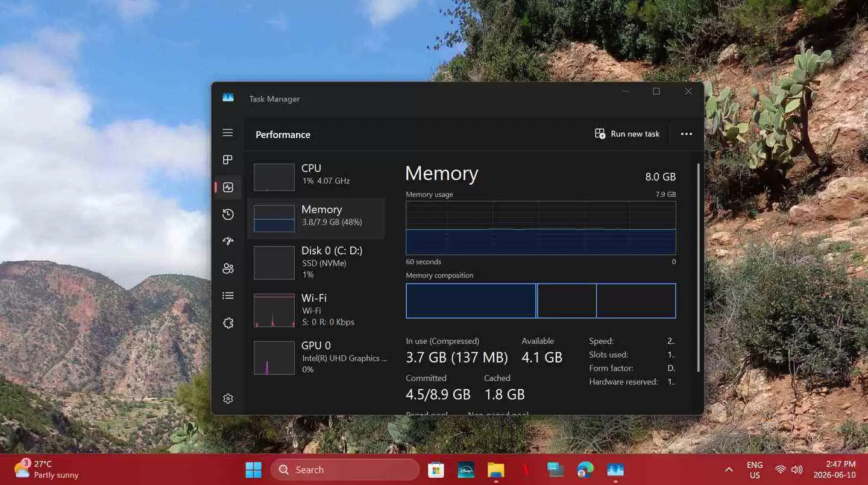Click the Hardware reserved label
The image size is (868, 485).
pyautogui.click(x=623, y=382)
